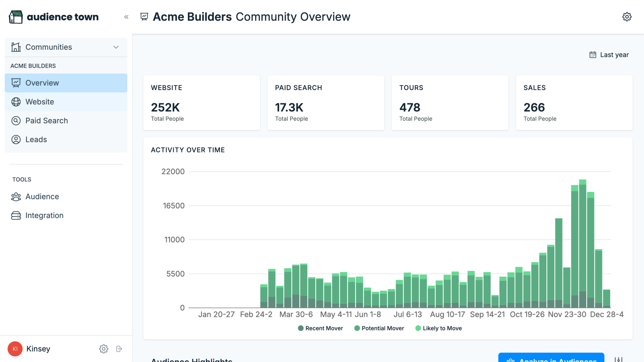
Task: Open user settings gear next to Kinsey
Action: coord(103,349)
